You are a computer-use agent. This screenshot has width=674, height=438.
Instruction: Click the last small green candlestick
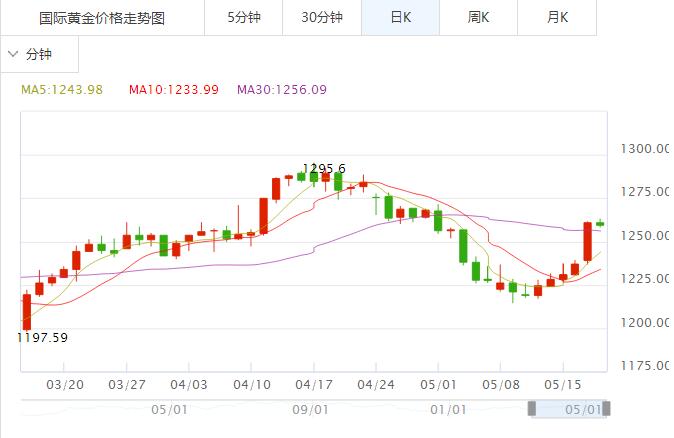(x=600, y=224)
